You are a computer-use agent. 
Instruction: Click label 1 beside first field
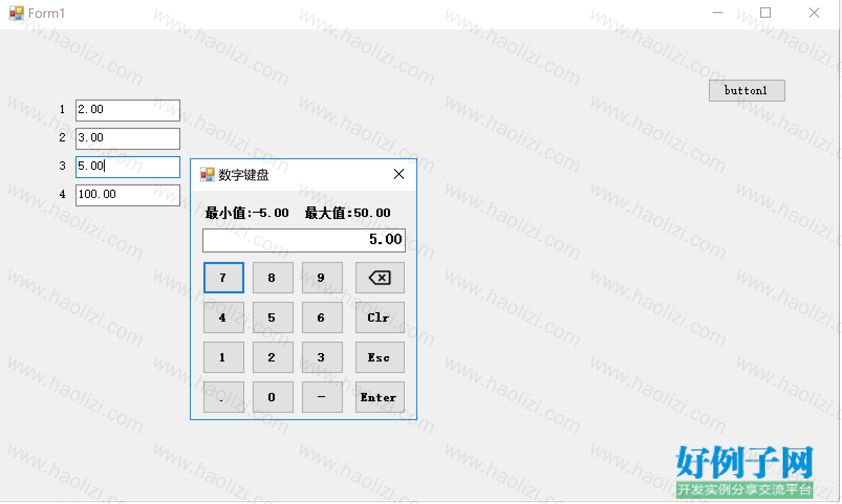[x=62, y=109]
